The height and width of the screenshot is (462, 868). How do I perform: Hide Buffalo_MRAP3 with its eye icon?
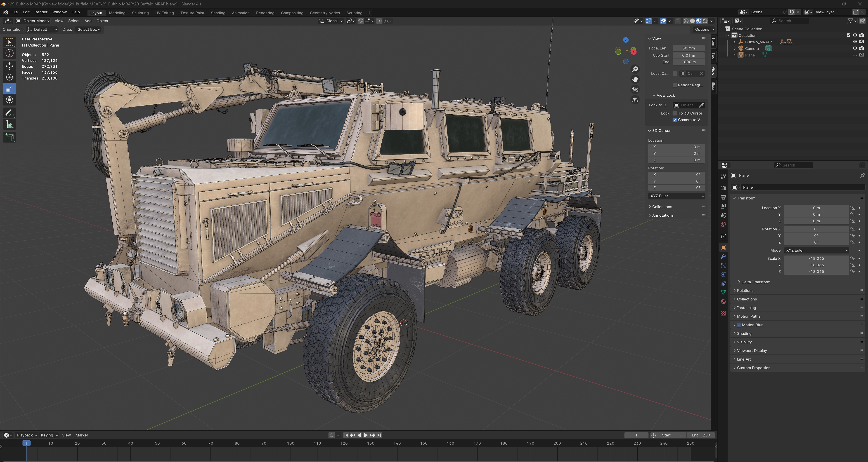pos(855,42)
